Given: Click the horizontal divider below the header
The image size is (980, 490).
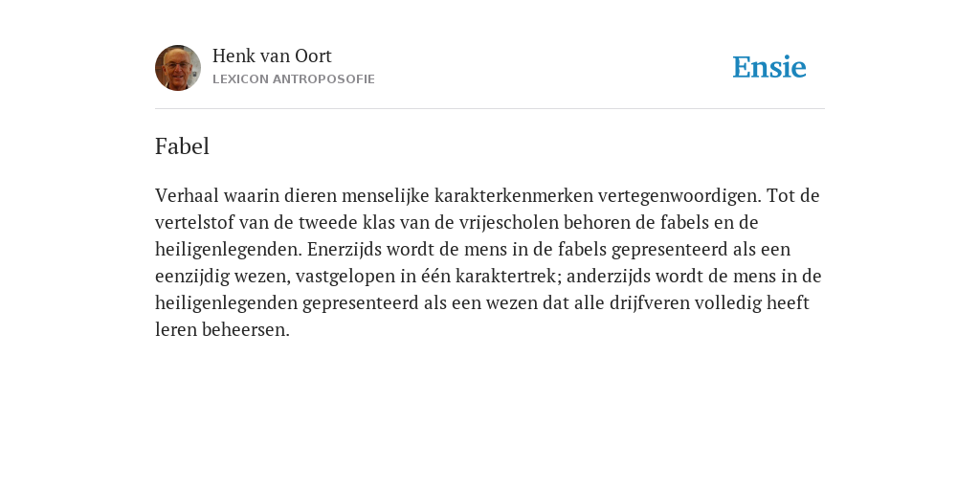Looking at the screenshot, I should (x=490, y=109).
